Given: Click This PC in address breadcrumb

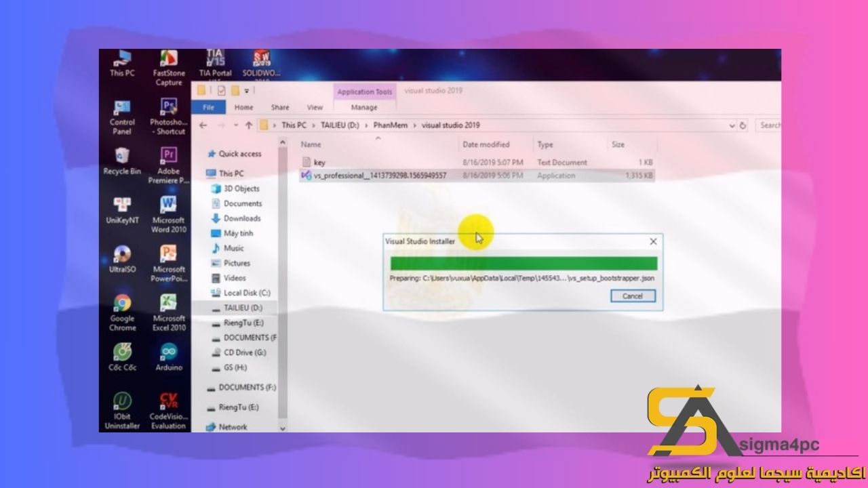Looking at the screenshot, I should (294, 125).
